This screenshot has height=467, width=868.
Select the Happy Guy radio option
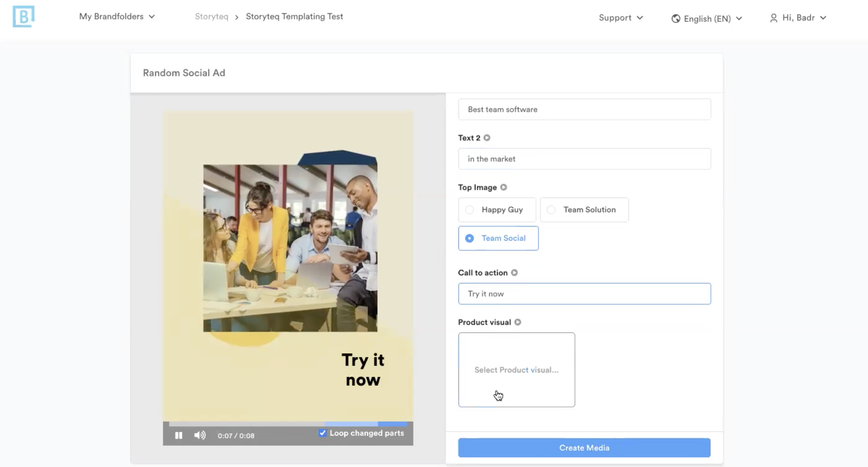click(497, 210)
